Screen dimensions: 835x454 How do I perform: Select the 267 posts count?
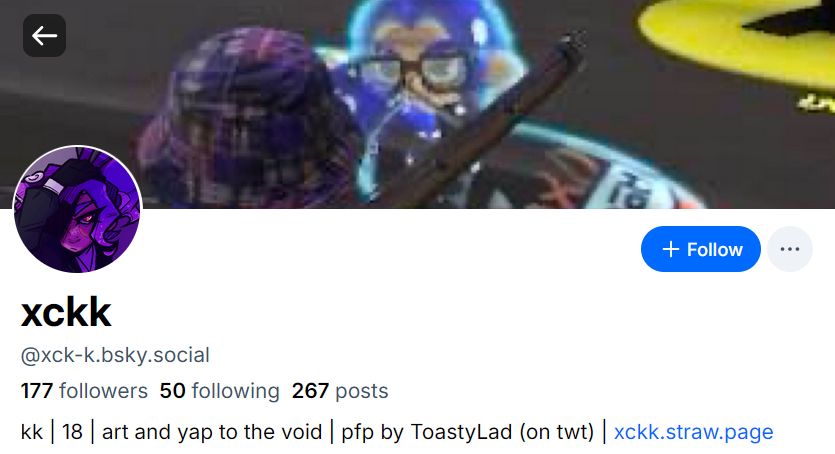tap(340, 391)
